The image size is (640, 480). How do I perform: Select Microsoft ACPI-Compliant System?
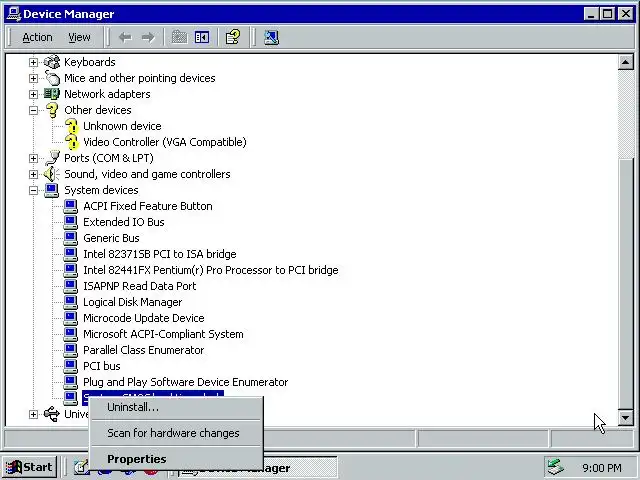[163, 334]
